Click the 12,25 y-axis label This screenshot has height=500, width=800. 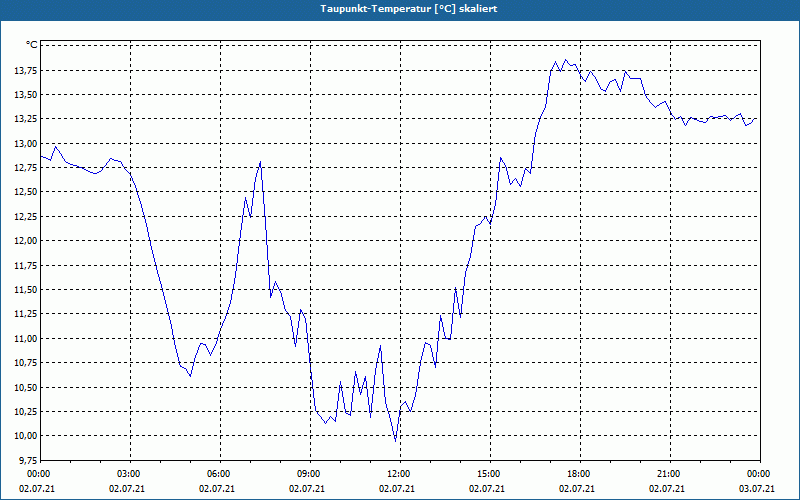click(x=25, y=217)
